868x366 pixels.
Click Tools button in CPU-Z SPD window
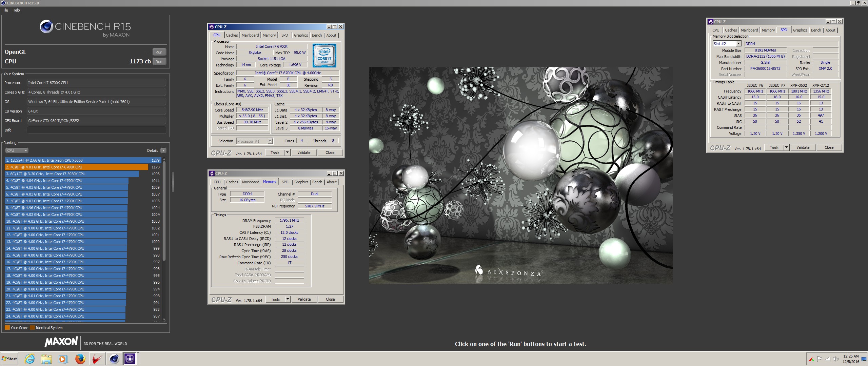click(774, 147)
